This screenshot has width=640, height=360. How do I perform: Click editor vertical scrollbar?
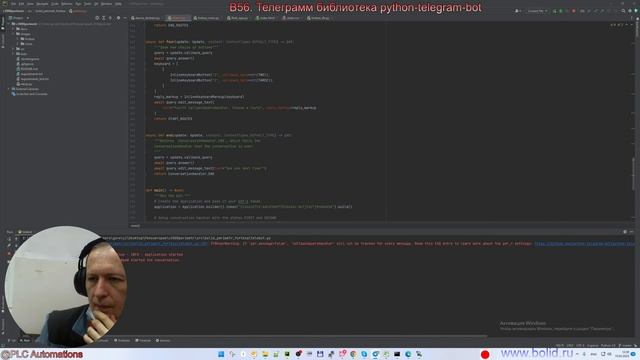(x=633, y=173)
